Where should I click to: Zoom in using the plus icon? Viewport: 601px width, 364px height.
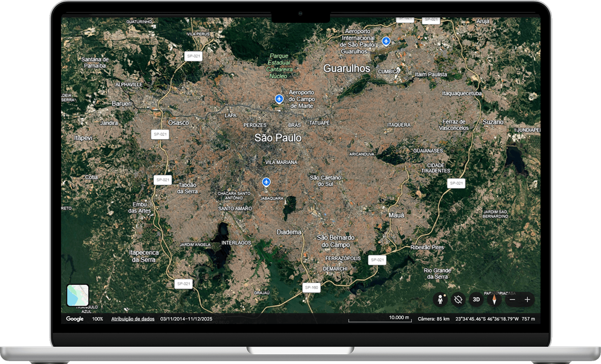click(x=527, y=299)
